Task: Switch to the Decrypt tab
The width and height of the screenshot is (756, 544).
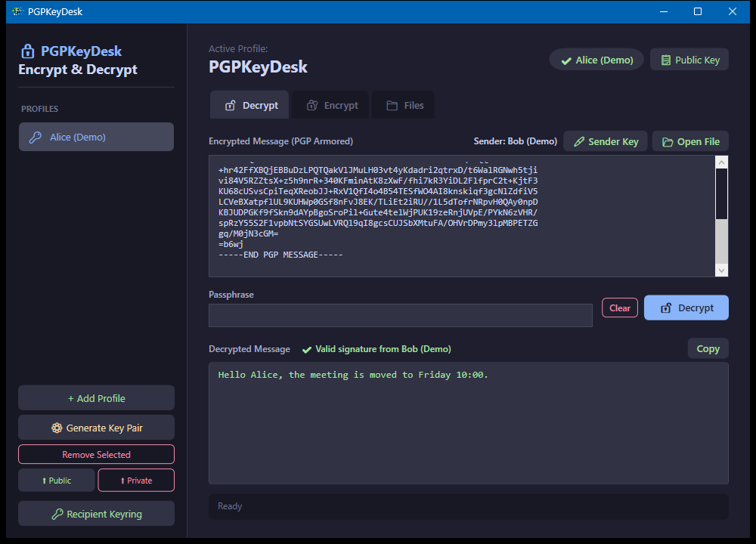Action: pyautogui.click(x=249, y=105)
